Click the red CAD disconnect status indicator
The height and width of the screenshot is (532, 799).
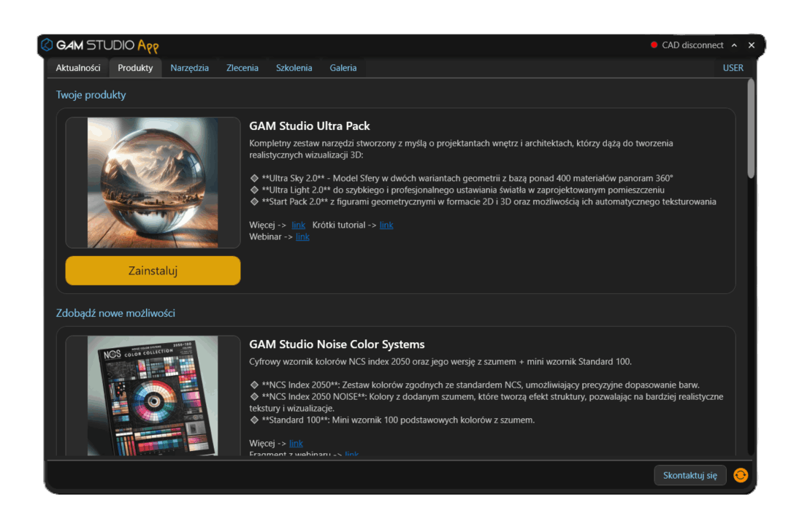[x=654, y=45]
